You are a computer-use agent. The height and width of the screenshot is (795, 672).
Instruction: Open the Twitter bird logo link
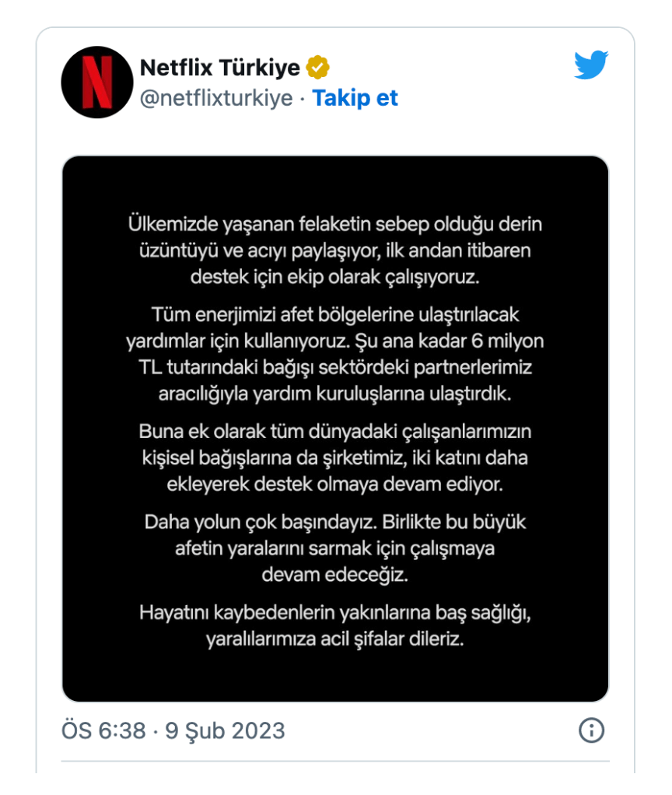(591, 65)
